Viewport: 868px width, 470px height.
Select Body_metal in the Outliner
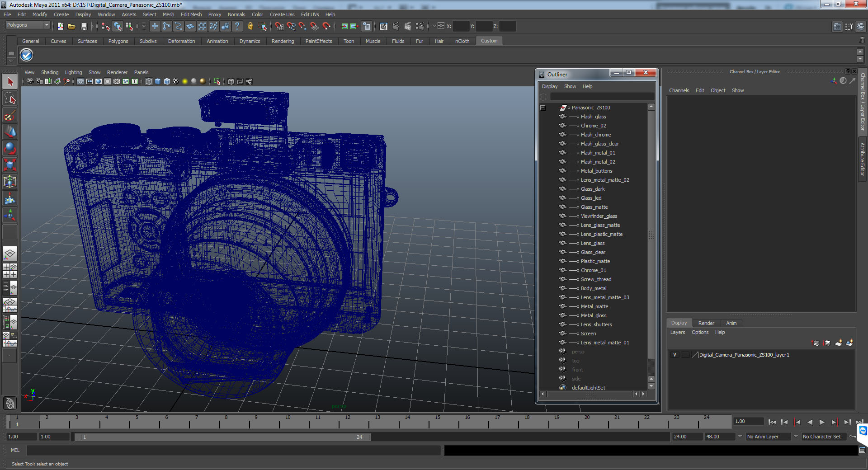tap(594, 288)
